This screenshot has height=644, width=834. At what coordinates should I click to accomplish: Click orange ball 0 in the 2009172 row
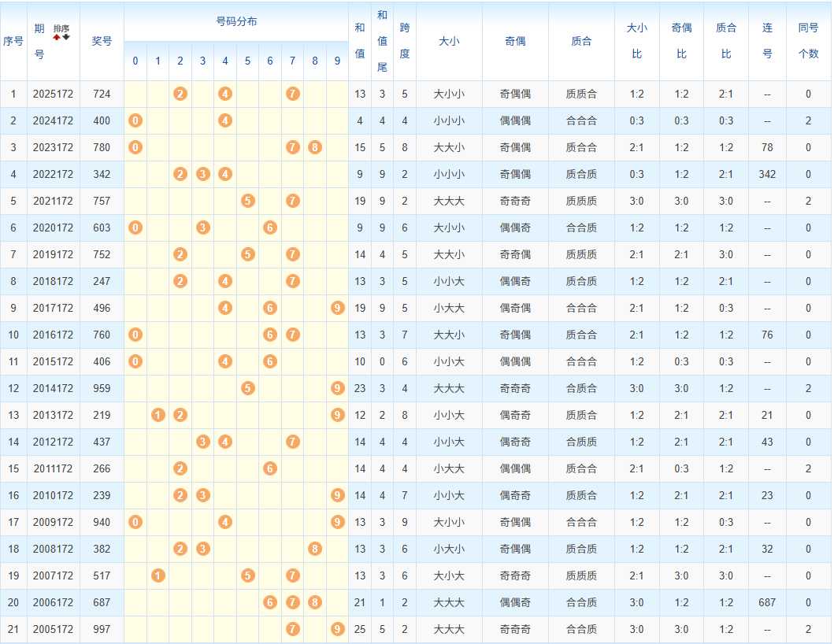[x=135, y=522]
